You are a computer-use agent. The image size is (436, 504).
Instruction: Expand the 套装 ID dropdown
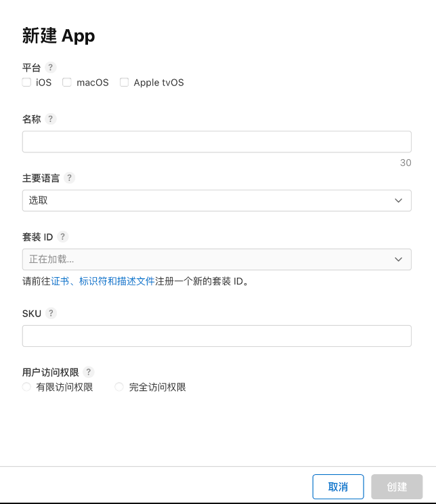click(x=217, y=259)
